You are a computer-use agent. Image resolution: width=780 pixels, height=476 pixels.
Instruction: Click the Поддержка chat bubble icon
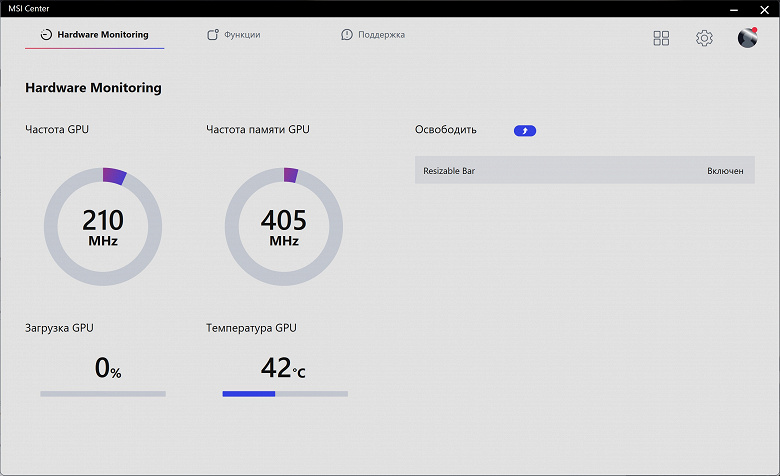pos(347,35)
